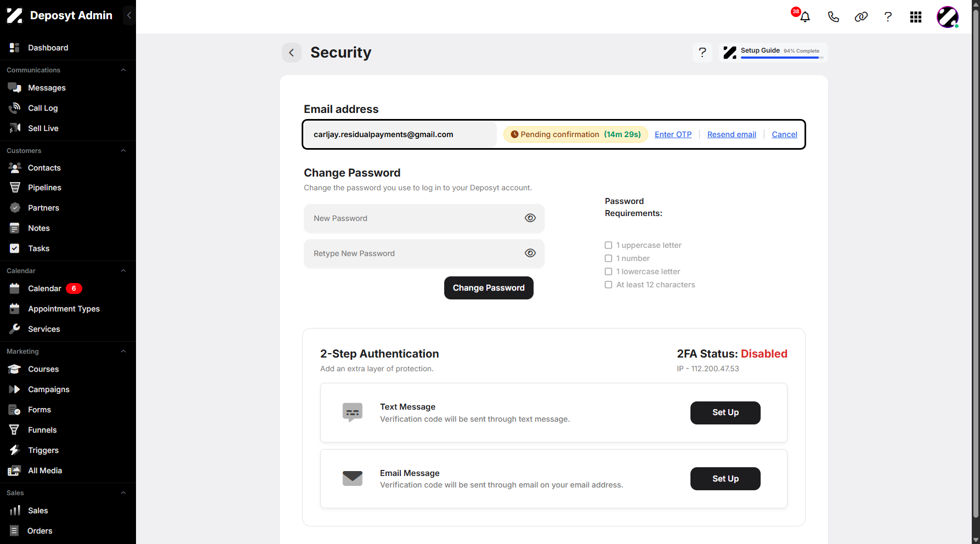Tick the At least 12 characters checkbox
The height and width of the screenshot is (544, 980).
(x=608, y=285)
